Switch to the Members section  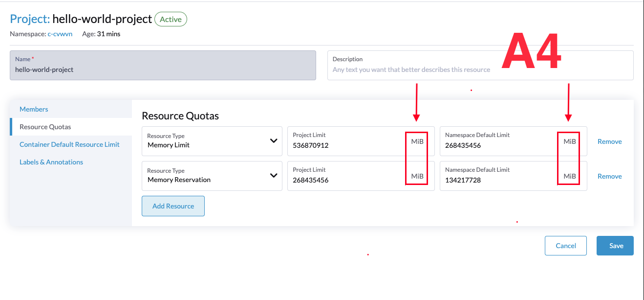click(x=34, y=109)
